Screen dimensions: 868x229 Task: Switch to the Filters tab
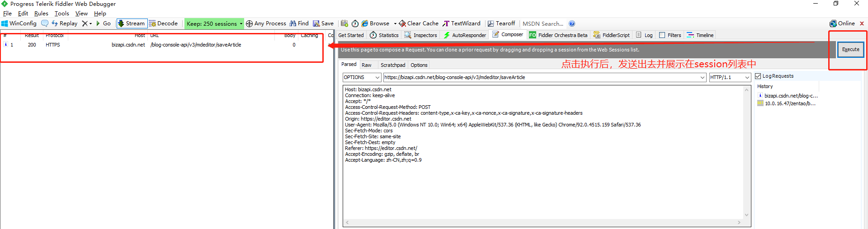click(x=670, y=35)
